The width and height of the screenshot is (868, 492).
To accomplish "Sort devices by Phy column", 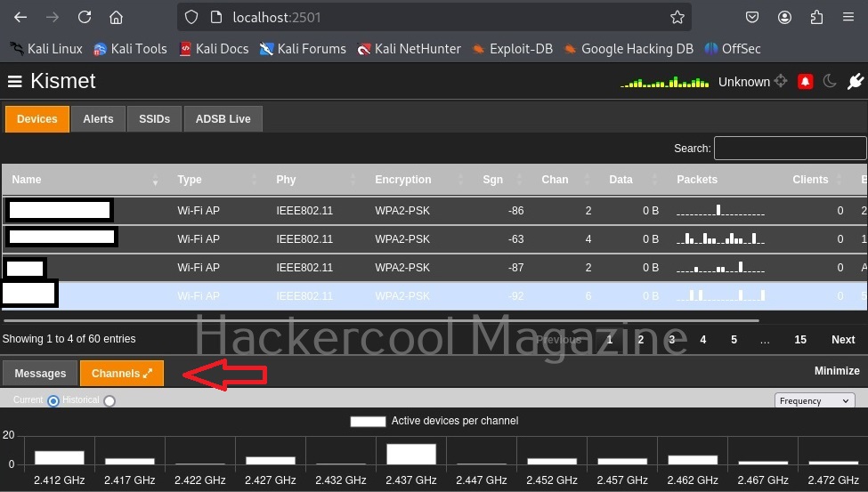I will (315, 180).
